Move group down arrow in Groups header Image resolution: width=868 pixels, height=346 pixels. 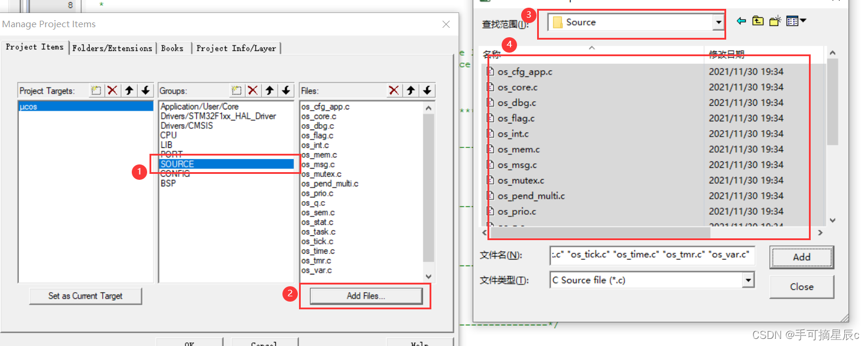[286, 90]
